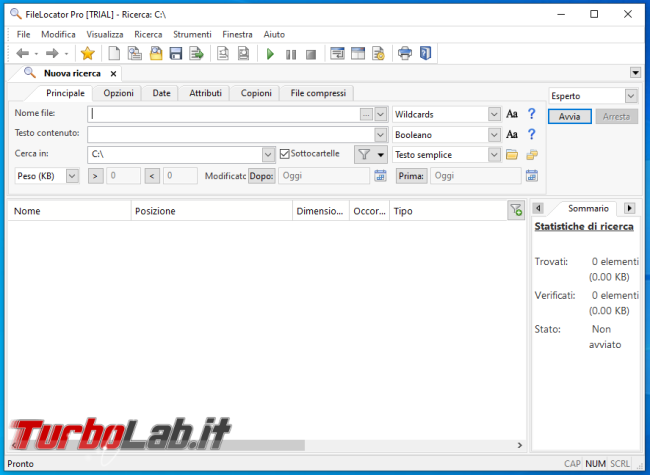Toggle window layout toolbar icon
The image size is (650, 475).
[x=358, y=53]
